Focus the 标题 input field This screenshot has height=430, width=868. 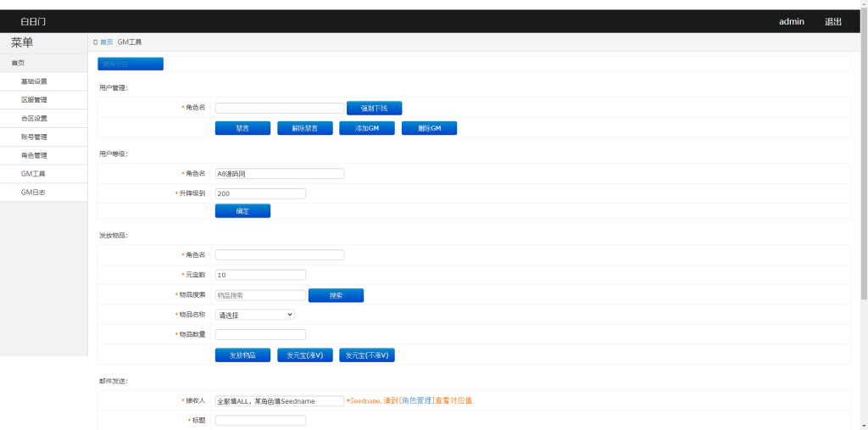click(260, 421)
